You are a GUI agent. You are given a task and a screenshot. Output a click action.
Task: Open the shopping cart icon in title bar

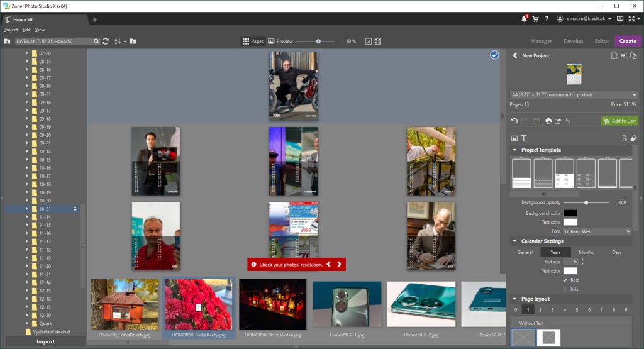click(535, 19)
